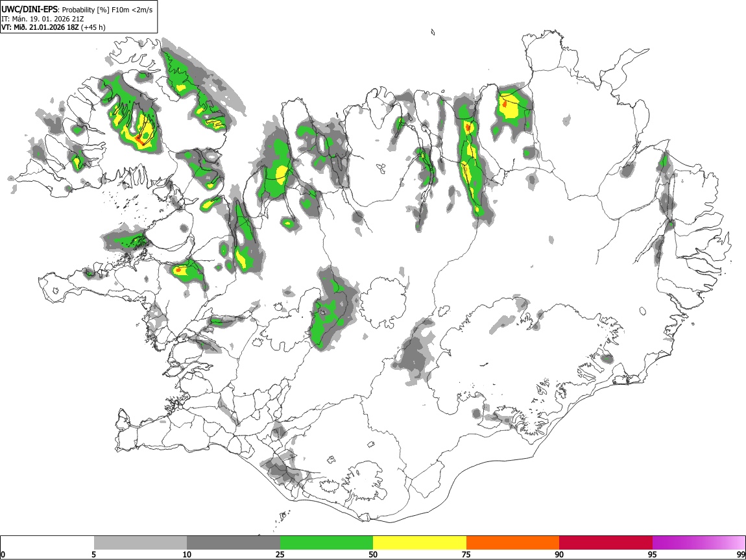This screenshot has height=560, width=746.
Task: Click the 'Probability [%] F10m <2m/s' label
Action: pos(107,10)
